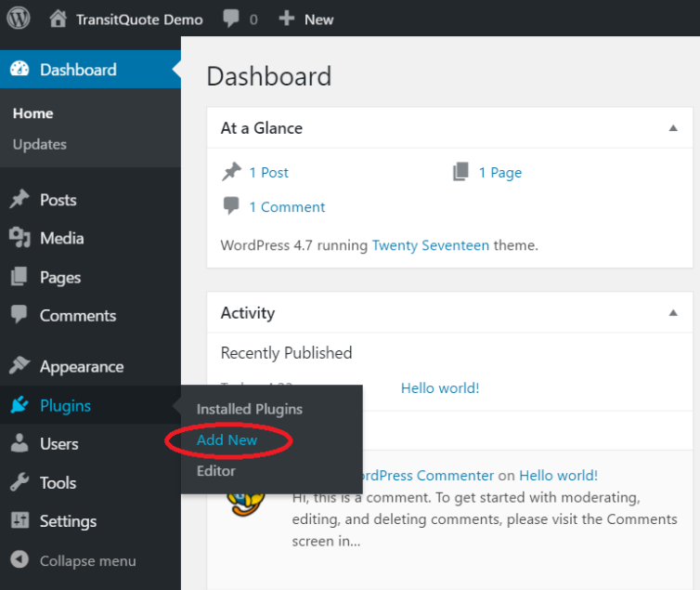The image size is (700, 590).
Task: Open the Posts menu
Action: click(x=90, y=200)
